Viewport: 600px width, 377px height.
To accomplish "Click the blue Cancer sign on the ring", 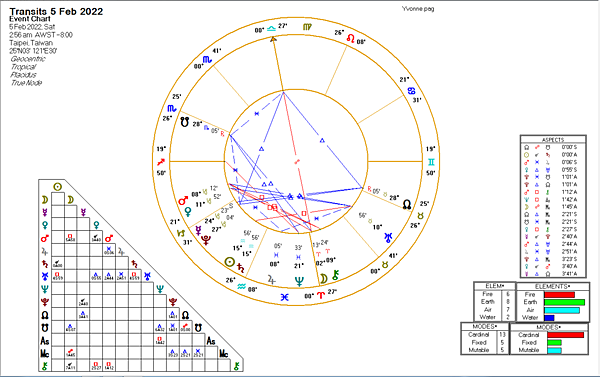I will click(411, 91).
